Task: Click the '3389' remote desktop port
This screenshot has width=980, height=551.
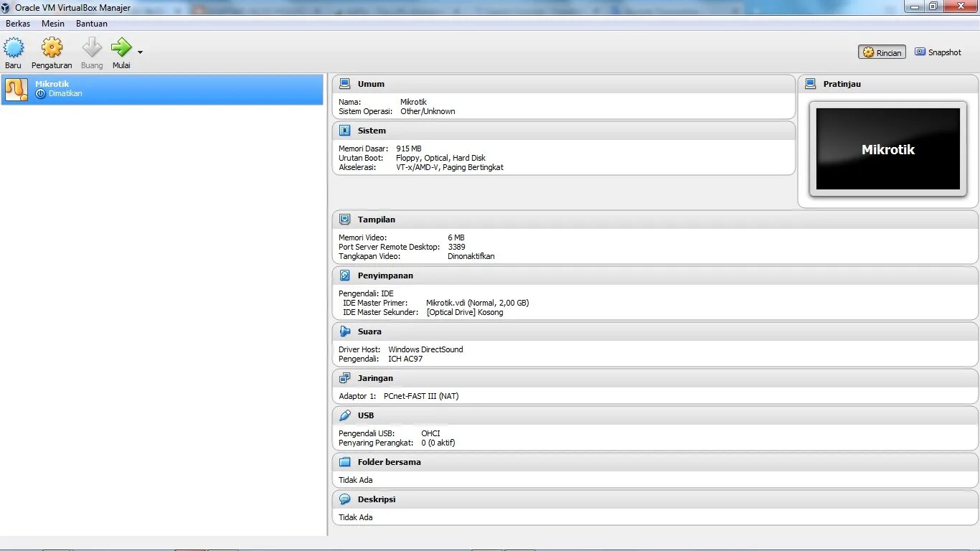Action: tap(456, 247)
